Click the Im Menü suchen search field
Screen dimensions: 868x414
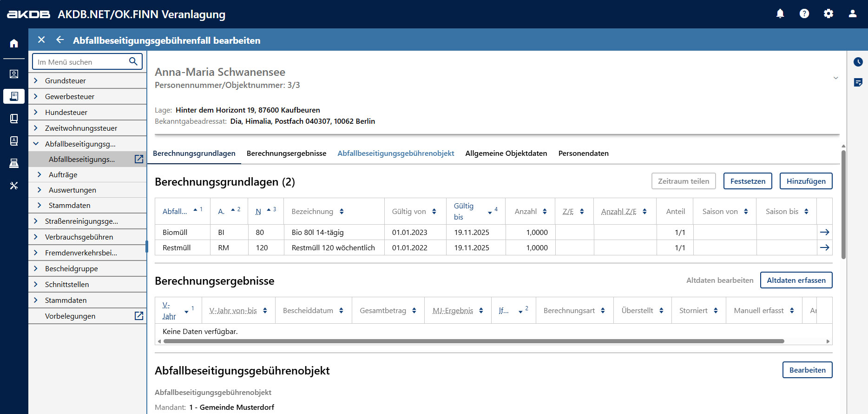click(81, 62)
